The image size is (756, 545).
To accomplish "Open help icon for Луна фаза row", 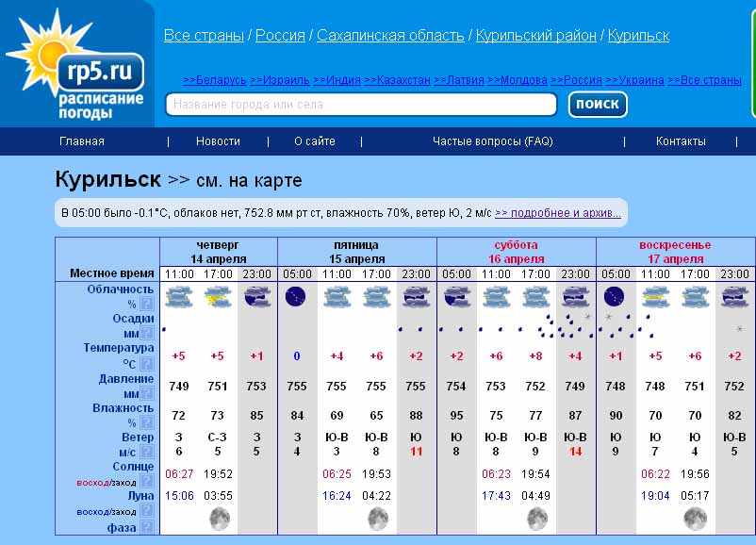I will pyautogui.click(x=147, y=528).
